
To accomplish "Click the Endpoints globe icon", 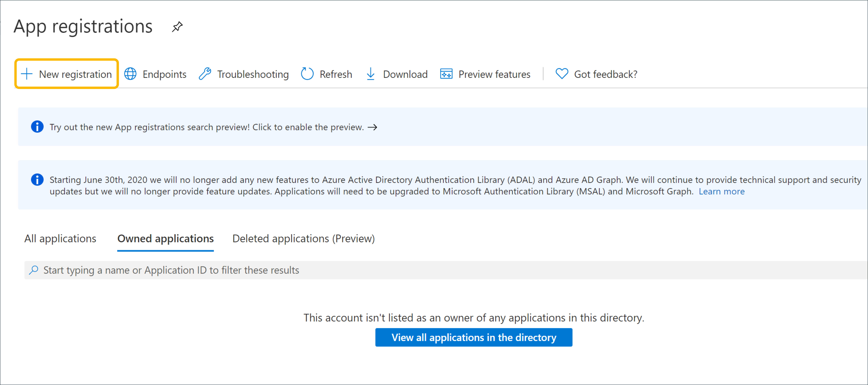I will 130,74.
